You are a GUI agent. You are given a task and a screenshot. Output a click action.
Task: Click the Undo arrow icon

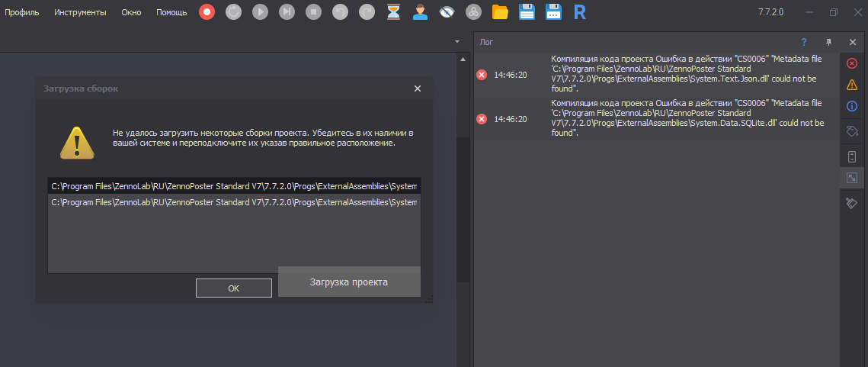click(340, 11)
